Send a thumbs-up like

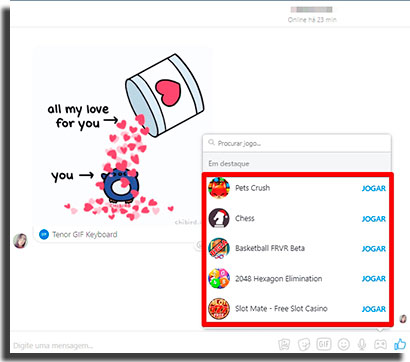point(400,344)
